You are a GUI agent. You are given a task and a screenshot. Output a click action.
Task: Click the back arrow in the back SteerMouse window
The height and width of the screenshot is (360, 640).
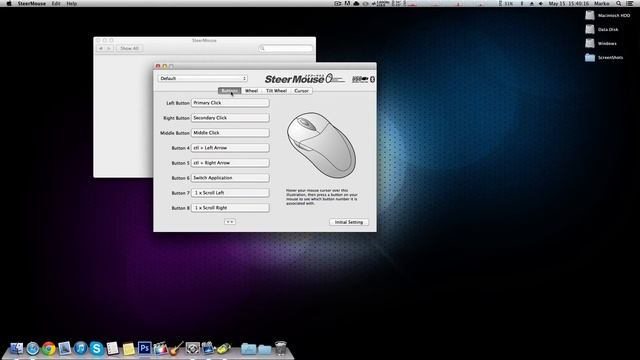click(x=101, y=48)
